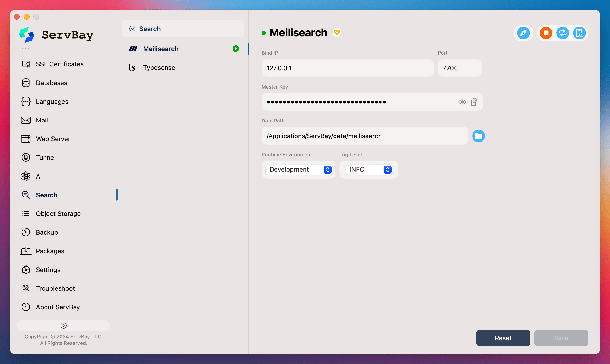
Task: Click the green status dot beside title
Action: [x=264, y=33]
